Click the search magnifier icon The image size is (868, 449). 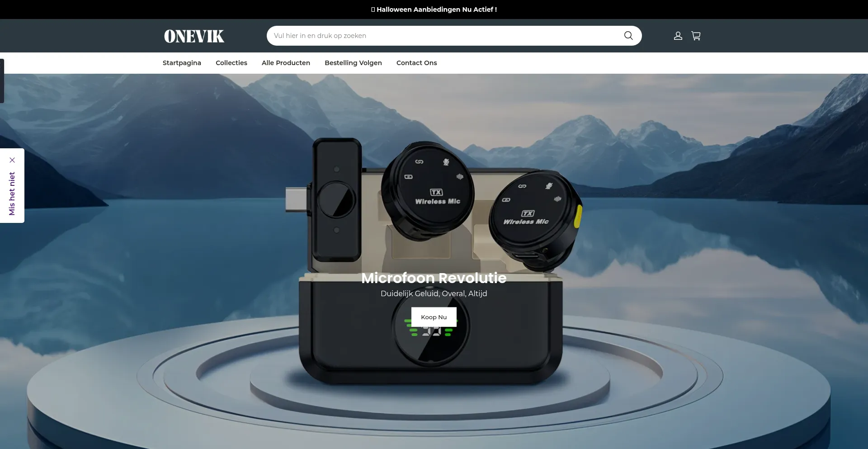(628, 36)
